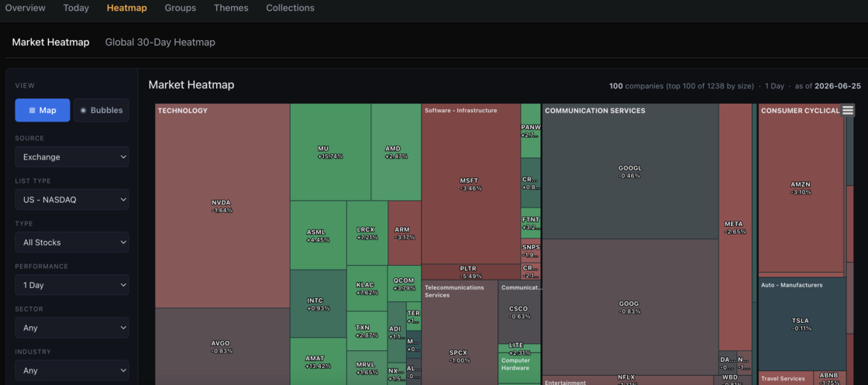Click the ADI tile
Viewport: 868px width, 385px height.
tap(396, 332)
